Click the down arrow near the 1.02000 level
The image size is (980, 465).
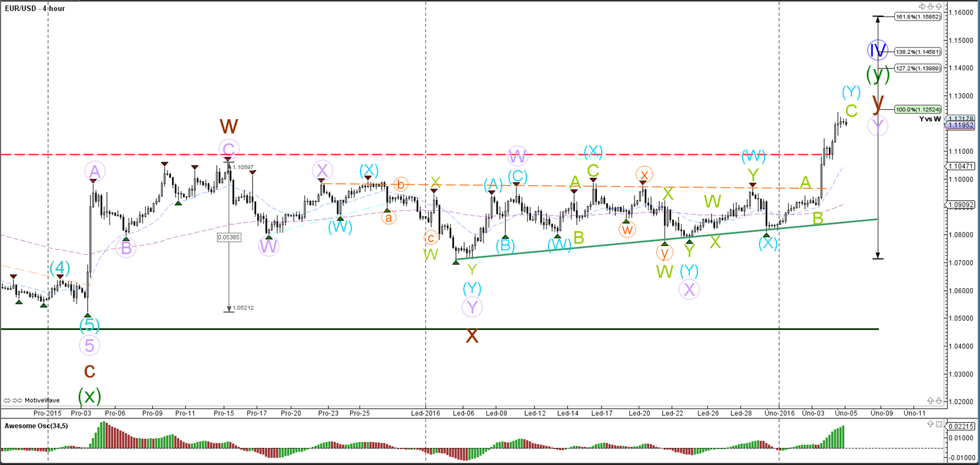pos(938,401)
